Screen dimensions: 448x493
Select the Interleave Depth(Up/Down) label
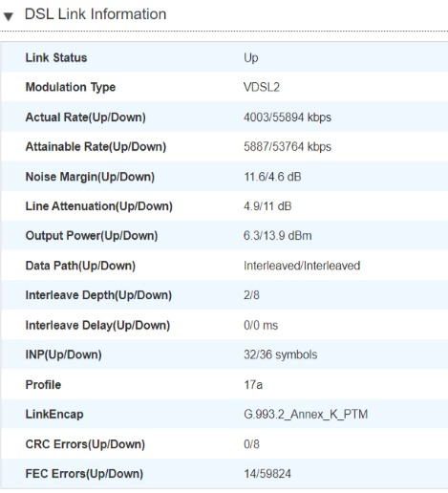[x=98, y=295]
